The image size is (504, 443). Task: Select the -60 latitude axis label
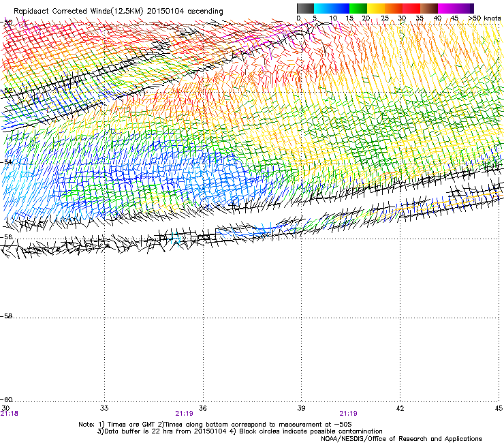coord(6,399)
